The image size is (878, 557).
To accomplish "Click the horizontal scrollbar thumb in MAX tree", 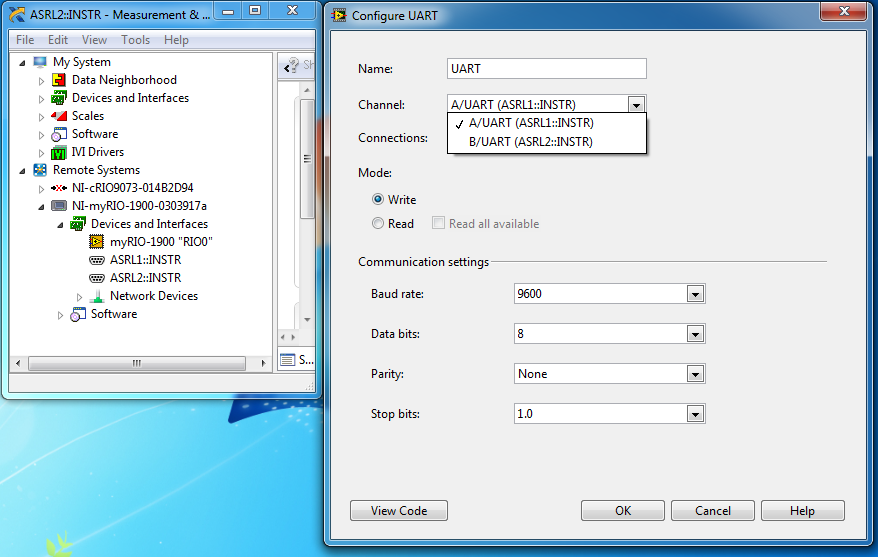I will point(137,363).
